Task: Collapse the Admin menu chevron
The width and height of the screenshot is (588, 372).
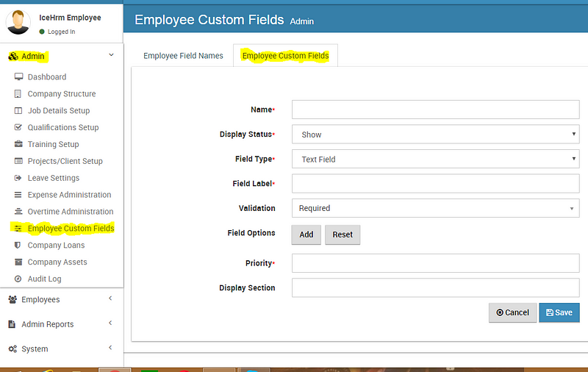Action: pyautogui.click(x=111, y=55)
